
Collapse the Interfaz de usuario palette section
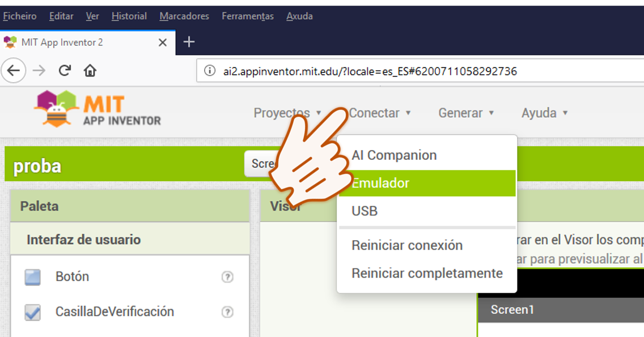(x=83, y=240)
